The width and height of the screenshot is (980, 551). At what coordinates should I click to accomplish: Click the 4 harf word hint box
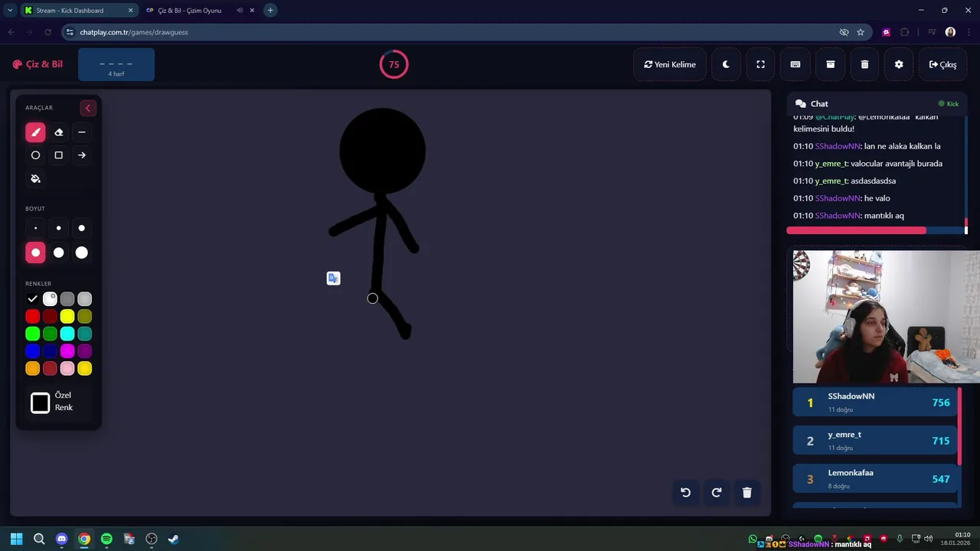116,65
